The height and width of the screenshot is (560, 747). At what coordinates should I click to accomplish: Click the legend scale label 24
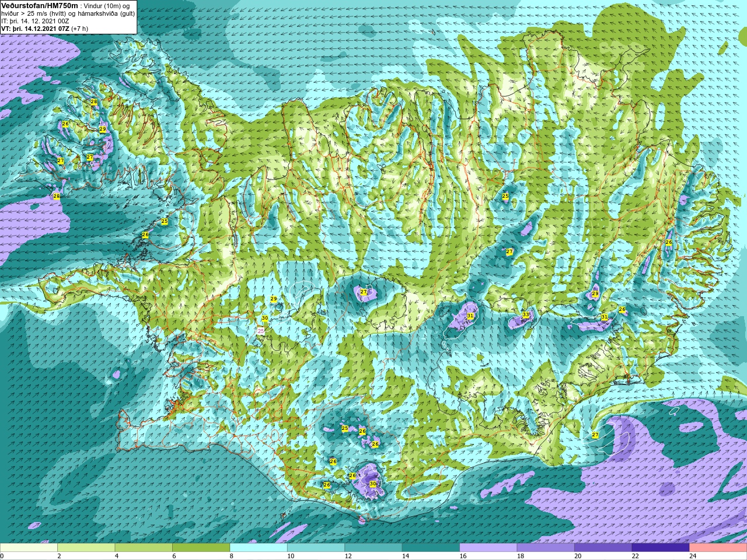[x=693, y=556]
